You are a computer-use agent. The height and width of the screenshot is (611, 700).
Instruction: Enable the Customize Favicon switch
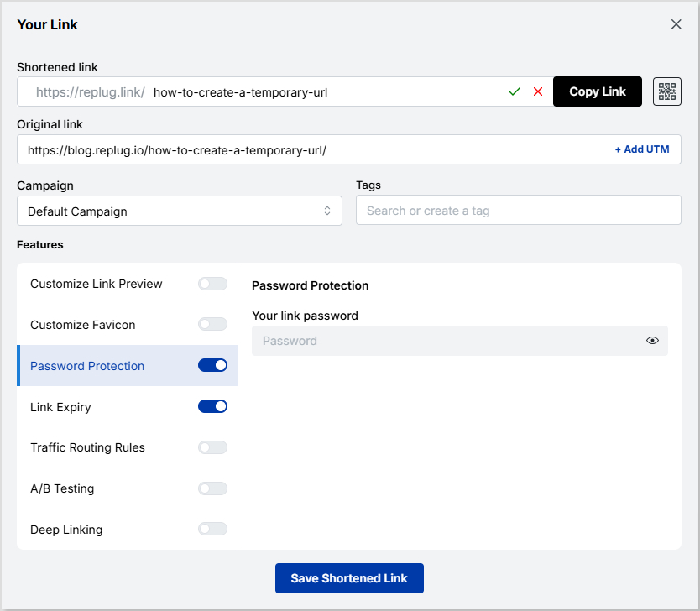[x=213, y=324]
